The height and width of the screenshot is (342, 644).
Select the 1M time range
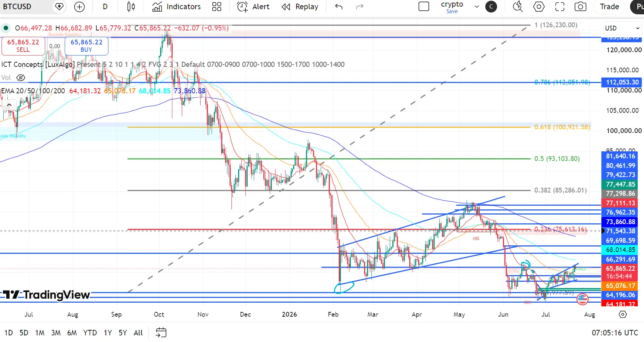click(x=40, y=333)
